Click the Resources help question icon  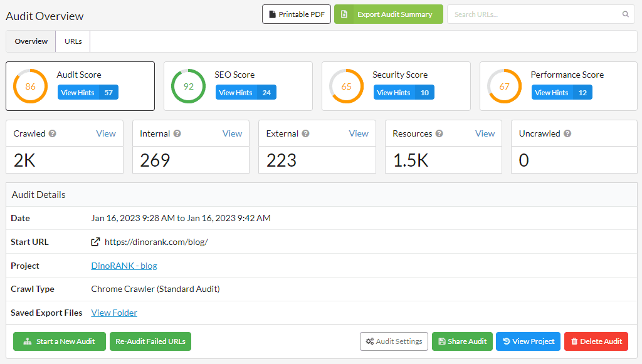point(439,133)
